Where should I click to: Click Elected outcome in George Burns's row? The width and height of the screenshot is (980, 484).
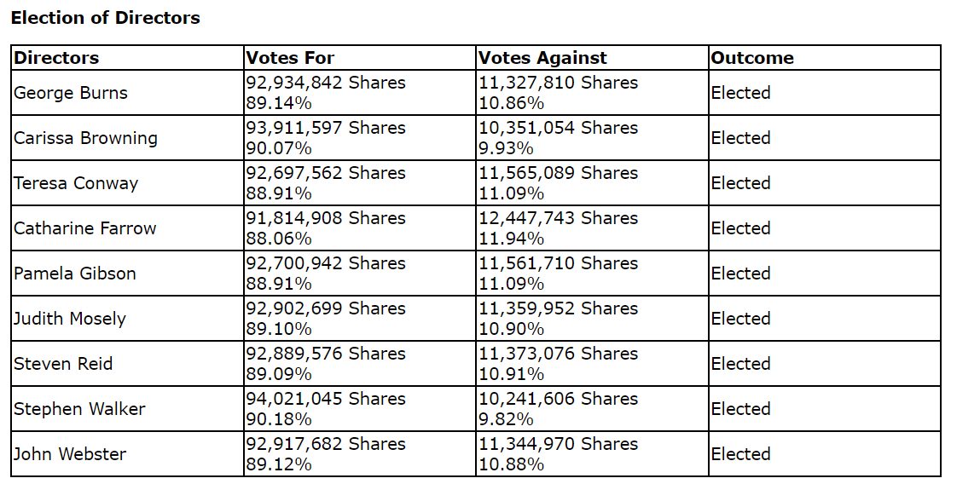(x=740, y=93)
